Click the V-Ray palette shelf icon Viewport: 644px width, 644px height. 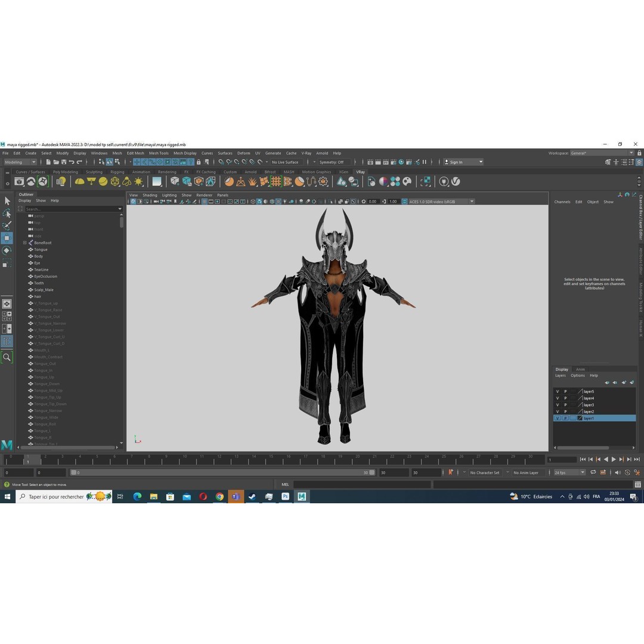tap(407, 181)
